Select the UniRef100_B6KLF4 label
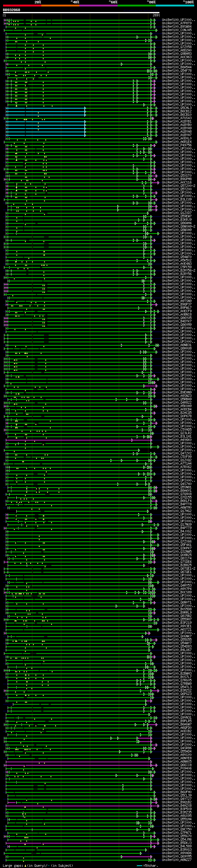The height and width of the screenshot is (868, 197). coord(177,501)
